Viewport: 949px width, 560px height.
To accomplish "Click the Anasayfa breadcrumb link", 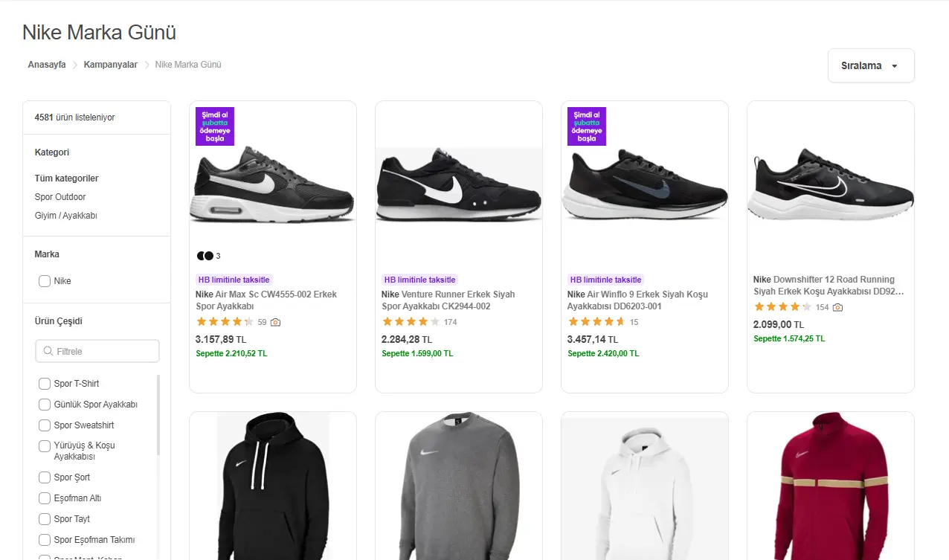I will (47, 65).
